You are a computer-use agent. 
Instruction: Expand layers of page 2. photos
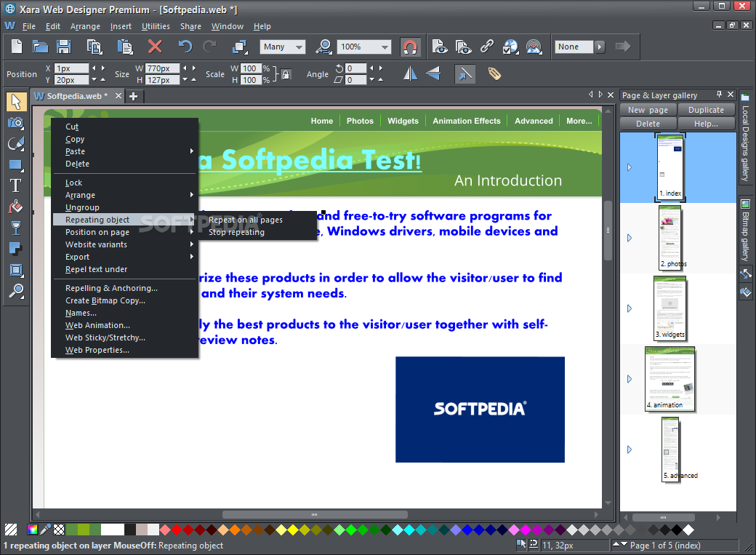(x=630, y=238)
